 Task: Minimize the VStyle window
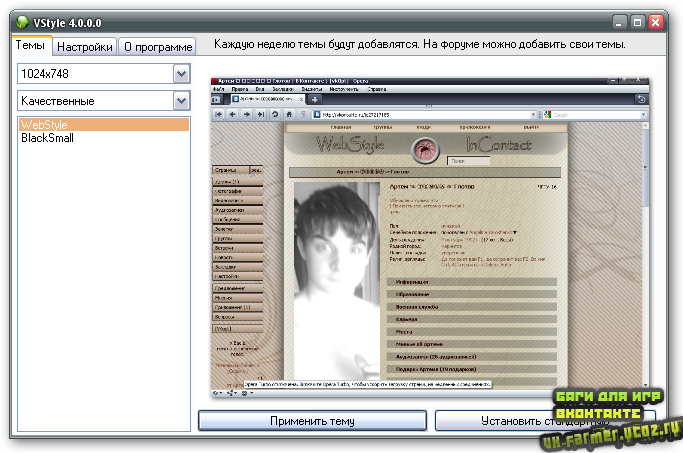coord(619,22)
